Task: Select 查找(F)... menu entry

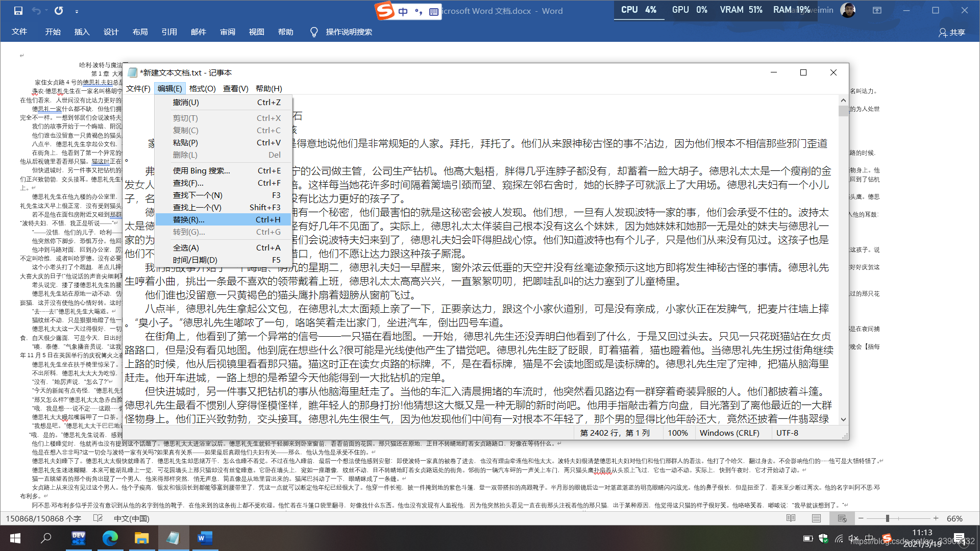Action: pos(224,183)
